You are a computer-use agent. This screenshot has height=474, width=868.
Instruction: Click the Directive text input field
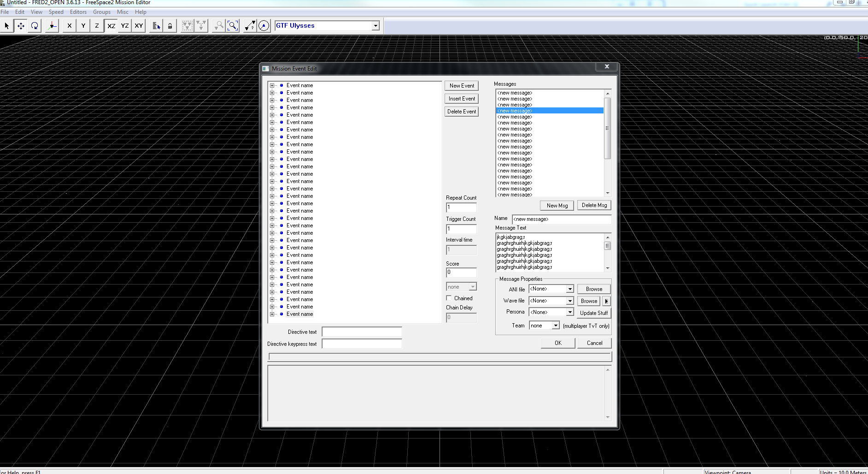coord(362,332)
